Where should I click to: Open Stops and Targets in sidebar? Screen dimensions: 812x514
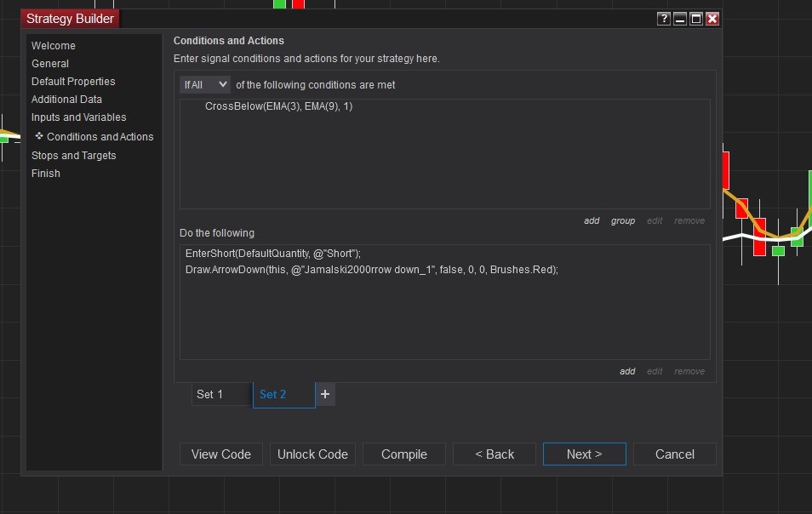point(74,156)
